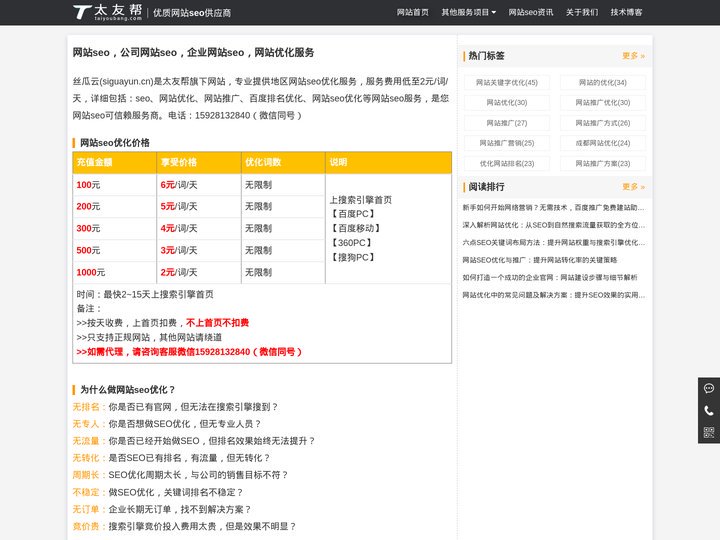
Task: Click the 无流量 line
Action: pos(194,441)
